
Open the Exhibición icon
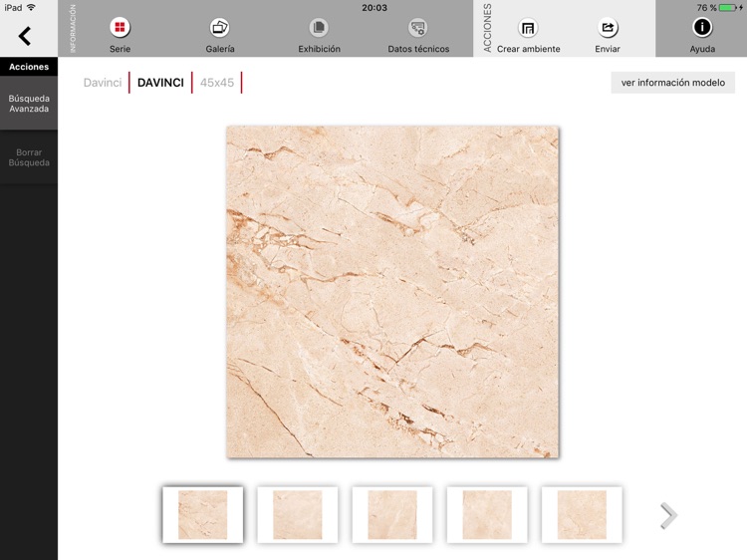point(319,28)
